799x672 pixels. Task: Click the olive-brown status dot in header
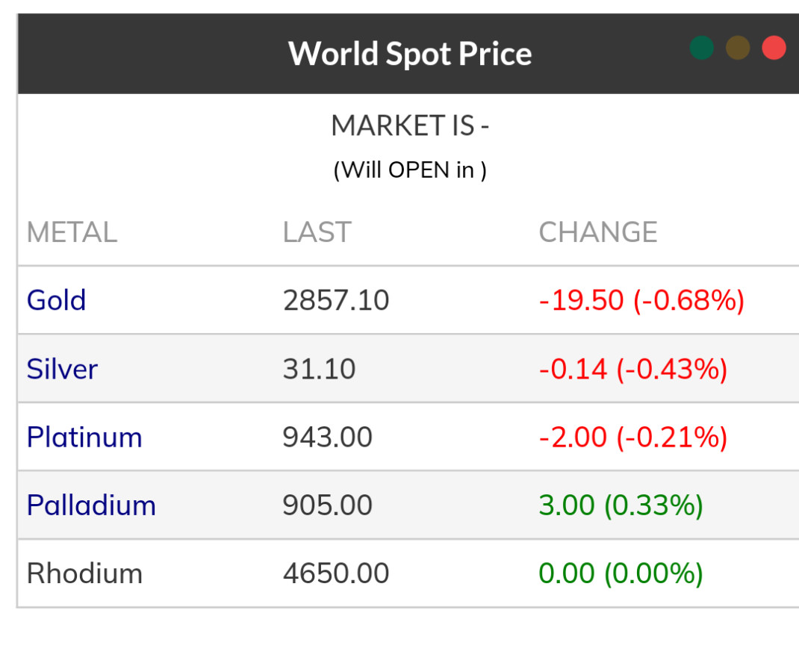pos(738,47)
